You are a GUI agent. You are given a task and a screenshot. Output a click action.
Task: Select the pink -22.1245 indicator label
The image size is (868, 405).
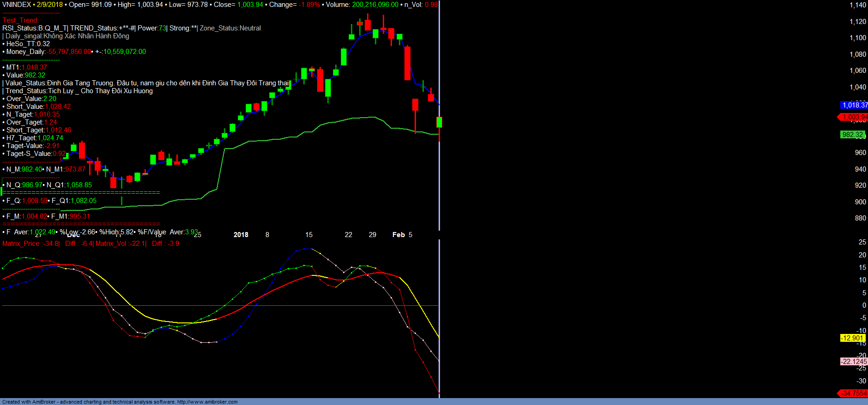coord(854,362)
